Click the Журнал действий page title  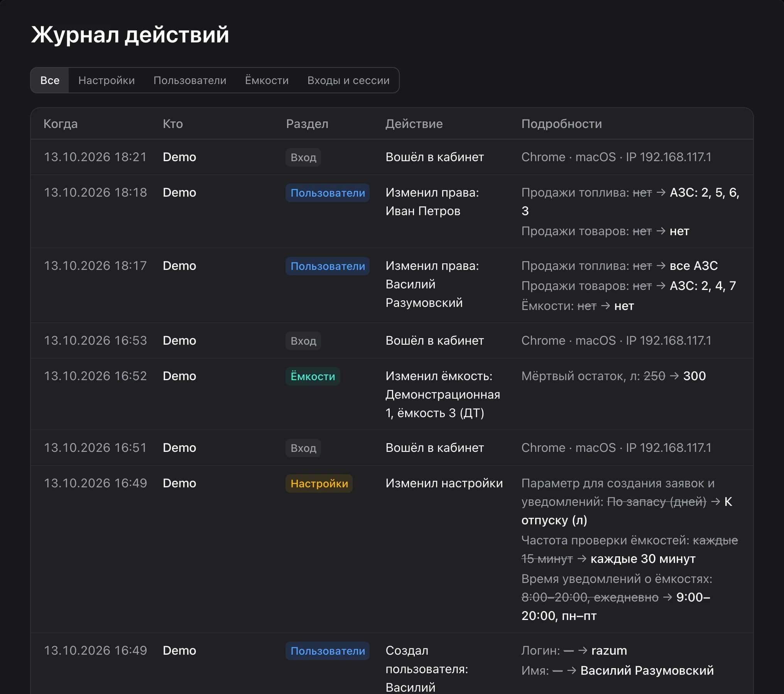[x=130, y=35]
